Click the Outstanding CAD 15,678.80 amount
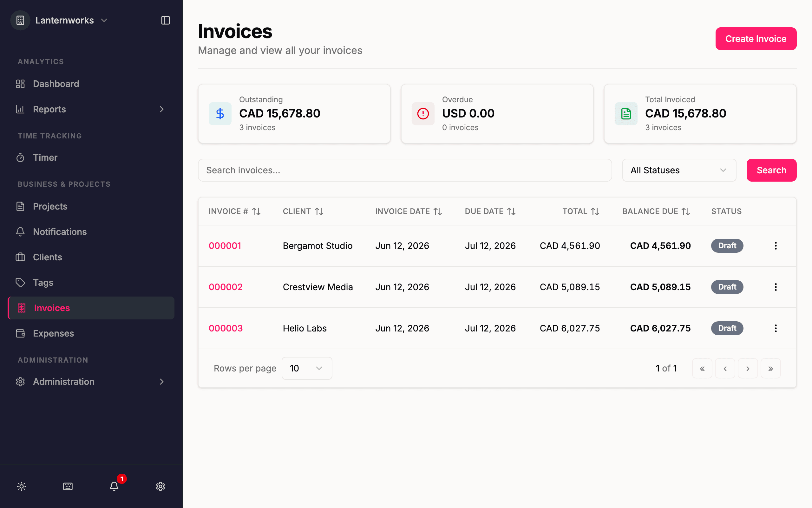 tap(279, 114)
